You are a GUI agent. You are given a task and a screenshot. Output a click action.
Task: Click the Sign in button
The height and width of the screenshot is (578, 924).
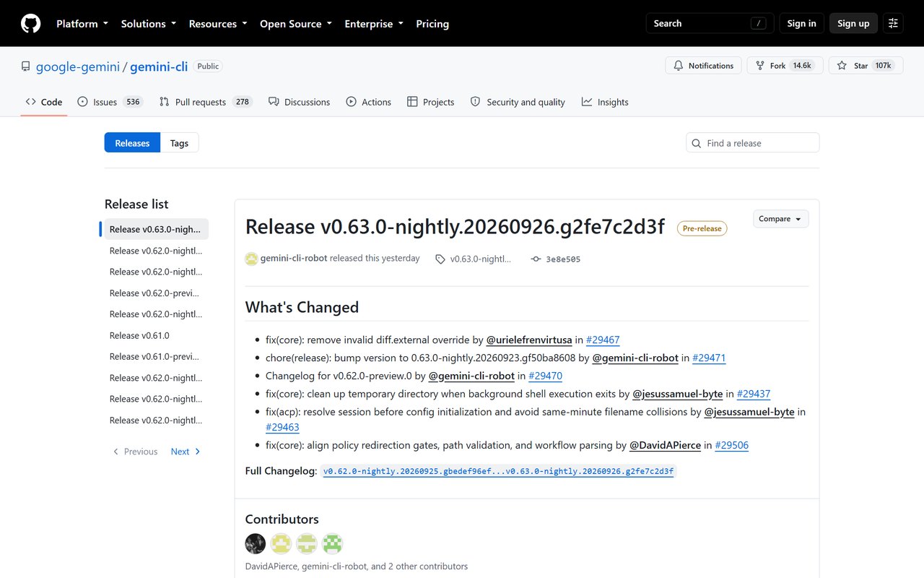click(801, 24)
